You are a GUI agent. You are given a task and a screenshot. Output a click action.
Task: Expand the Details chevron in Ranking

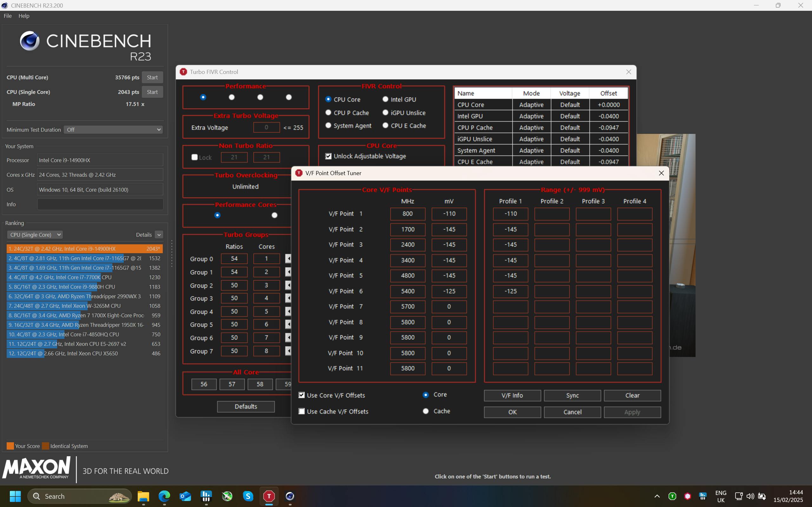click(x=159, y=235)
